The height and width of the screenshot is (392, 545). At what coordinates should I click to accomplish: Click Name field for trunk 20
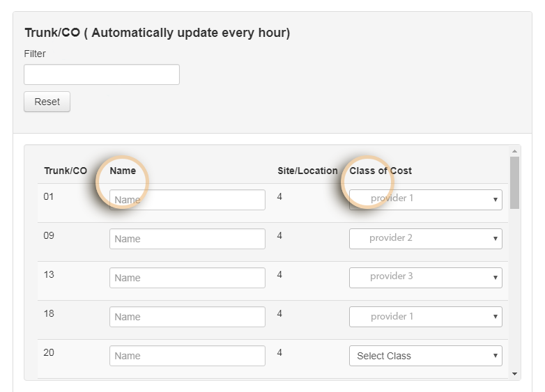tap(187, 356)
